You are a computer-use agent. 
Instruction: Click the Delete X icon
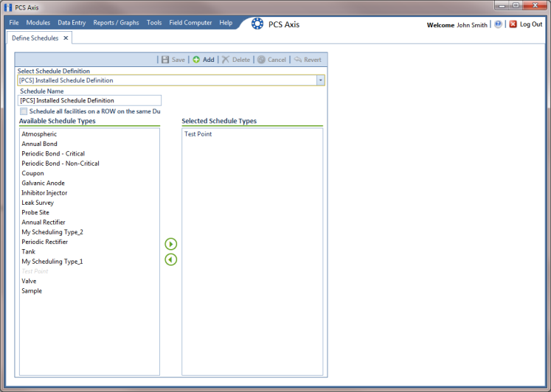pos(226,60)
